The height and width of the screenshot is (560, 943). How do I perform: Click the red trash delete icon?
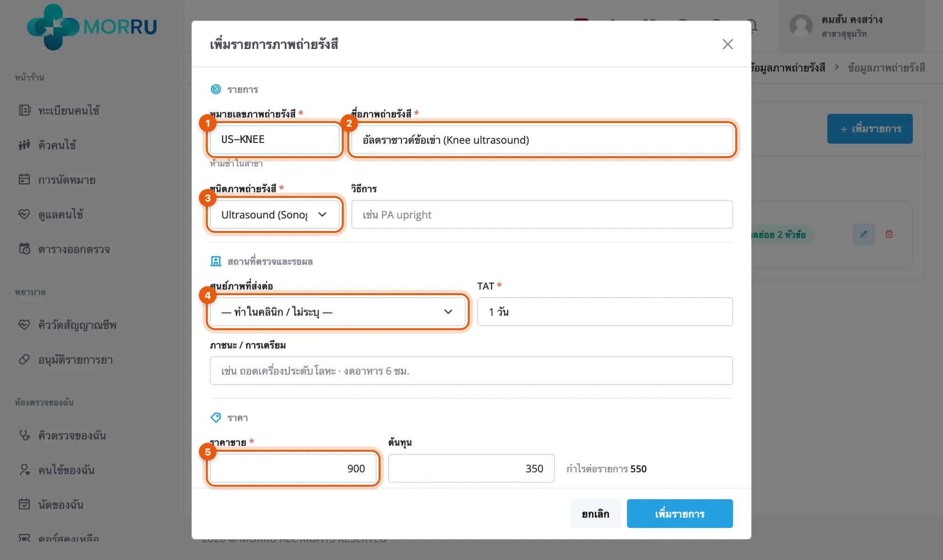pos(889,234)
